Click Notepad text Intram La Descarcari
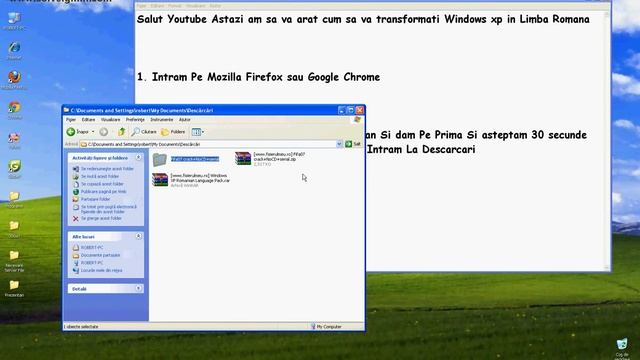This screenshot has width=640, height=360. [421, 149]
